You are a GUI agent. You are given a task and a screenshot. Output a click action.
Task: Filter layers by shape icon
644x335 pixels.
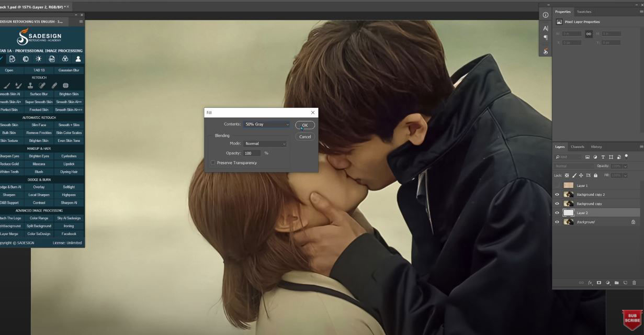coord(611,157)
